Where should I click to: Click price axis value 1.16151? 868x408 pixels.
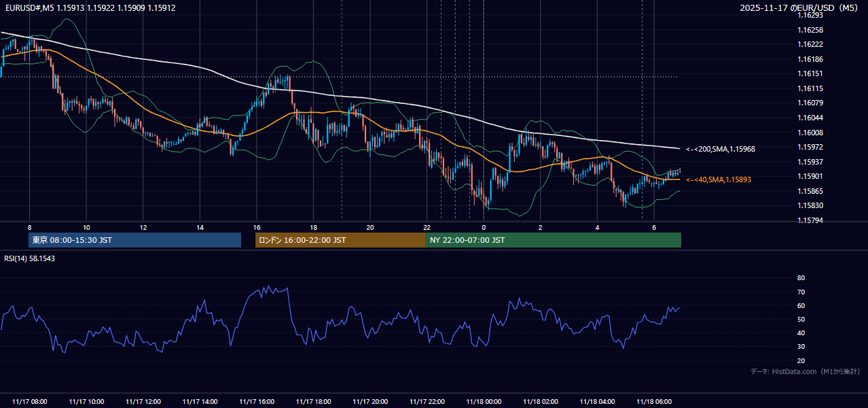point(810,73)
